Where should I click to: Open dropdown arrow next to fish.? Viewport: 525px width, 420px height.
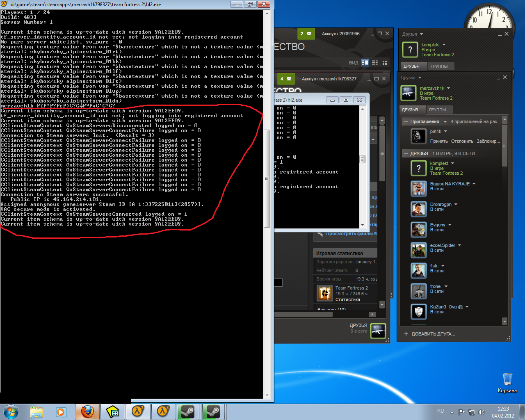pos(443,266)
